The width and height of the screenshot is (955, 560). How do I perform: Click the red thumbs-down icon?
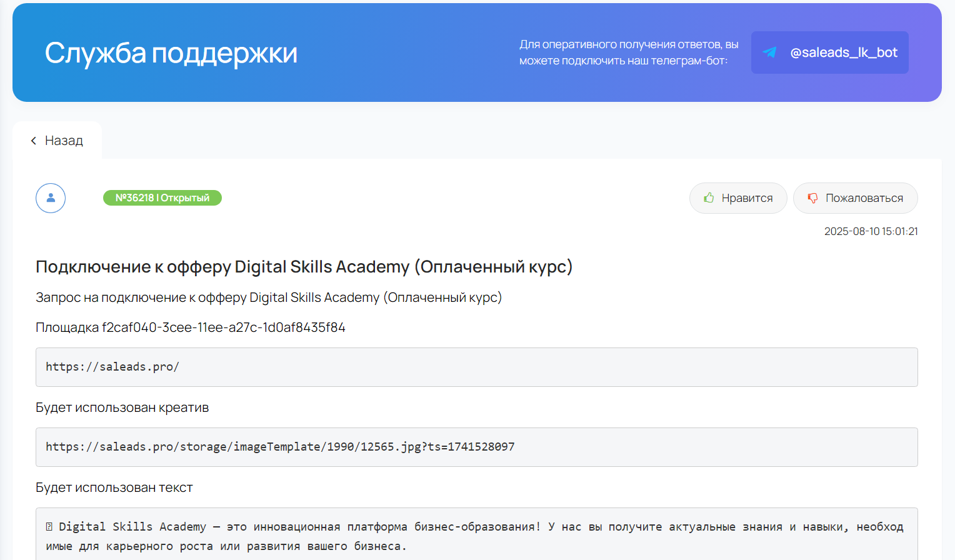point(812,198)
